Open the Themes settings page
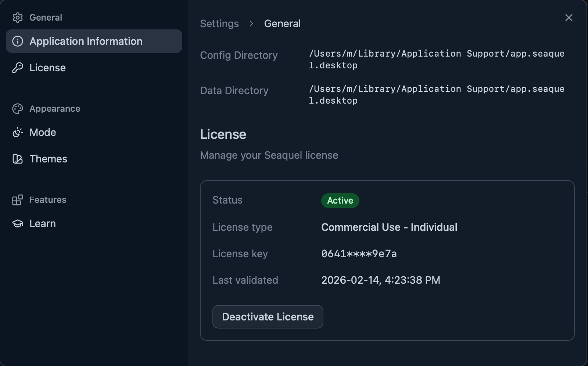 coord(49,159)
